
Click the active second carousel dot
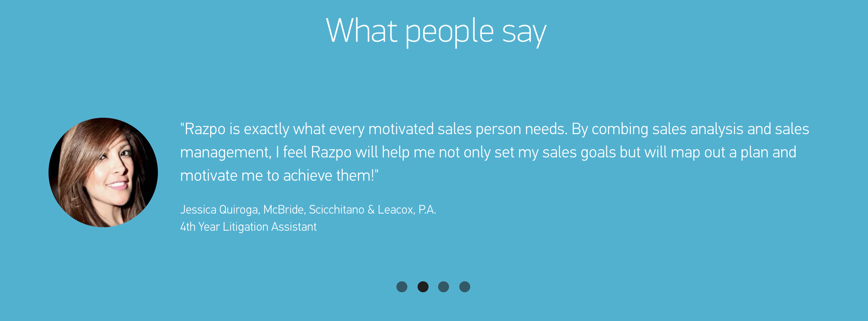(x=423, y=287)
